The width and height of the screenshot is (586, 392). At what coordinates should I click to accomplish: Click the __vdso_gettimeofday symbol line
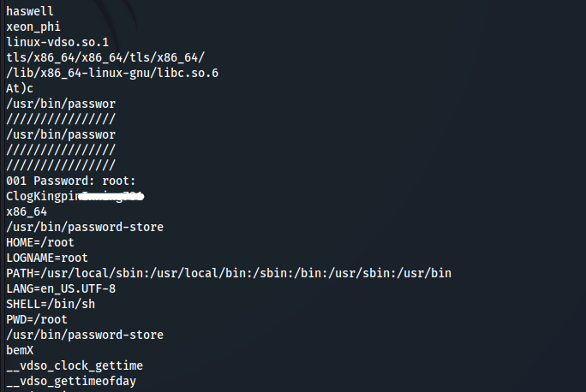(71, 381)
